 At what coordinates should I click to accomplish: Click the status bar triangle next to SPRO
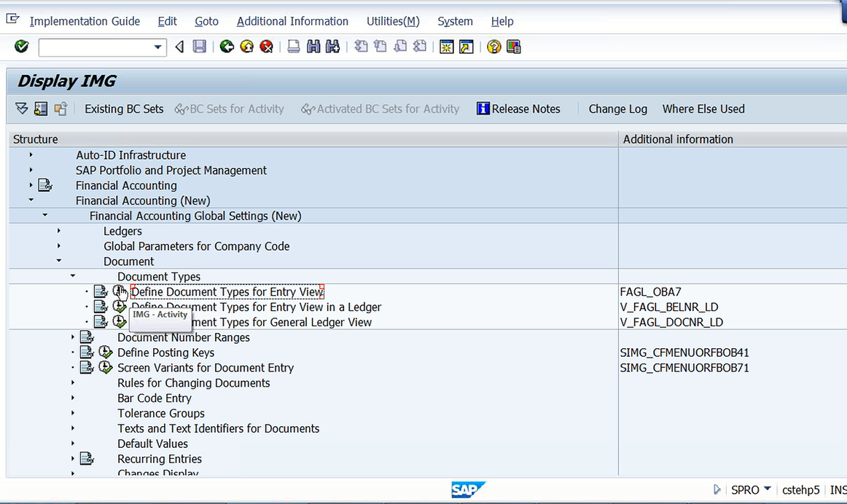pyautogui.click(x=717, y=489)
